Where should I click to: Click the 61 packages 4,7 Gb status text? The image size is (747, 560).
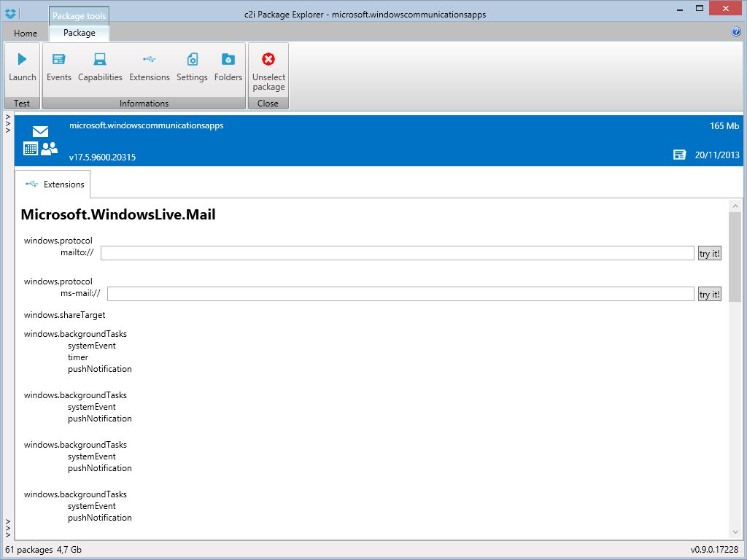[43, 550]
